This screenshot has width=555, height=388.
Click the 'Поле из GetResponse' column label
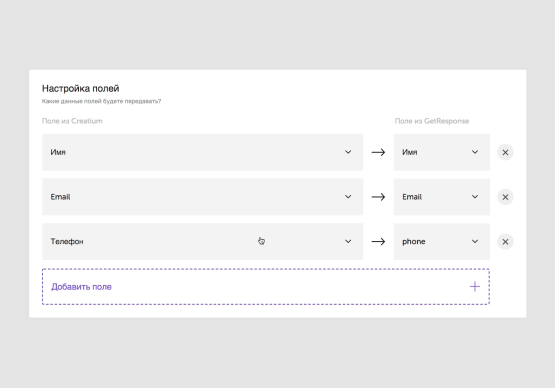pyautogui.click(x=432, y=121)
